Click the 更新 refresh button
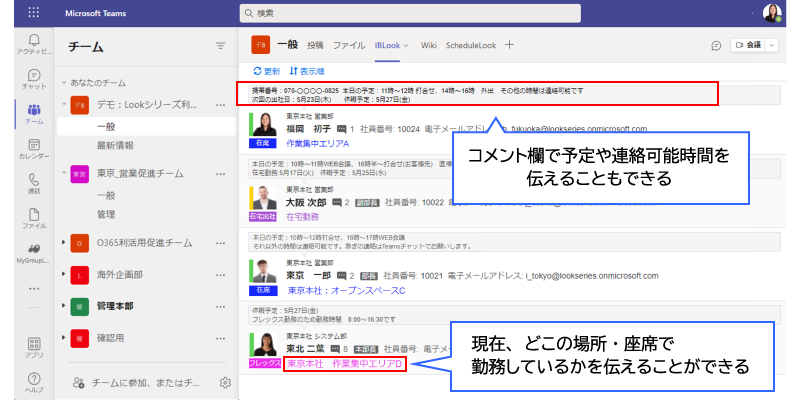Image resolution: width=800 pixels, height=400 pixels. (266, 71)
